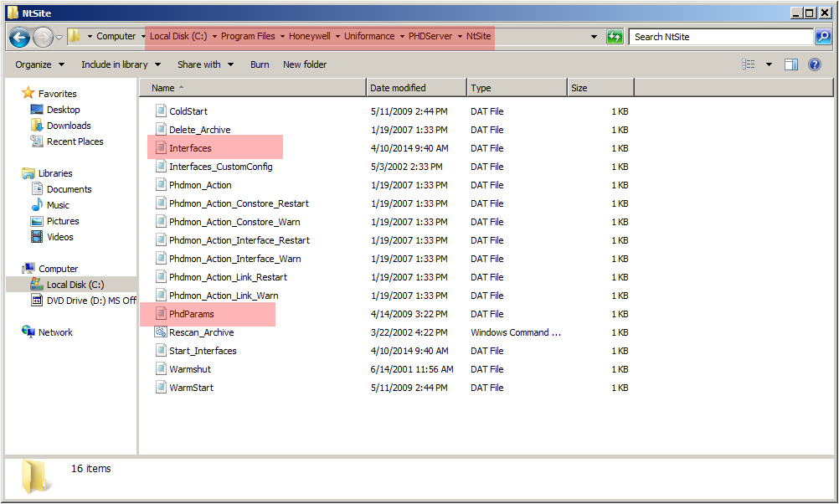Open the Change your view dropdown arrow
Image resolution: width=839 pixels, height=504 pixels.
(767, 64)
